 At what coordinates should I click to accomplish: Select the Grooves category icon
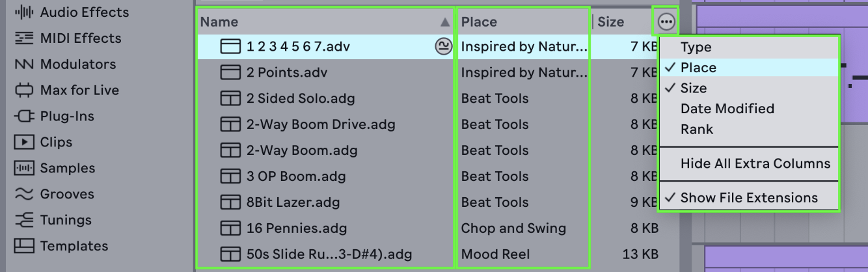[x=24, y=195]
